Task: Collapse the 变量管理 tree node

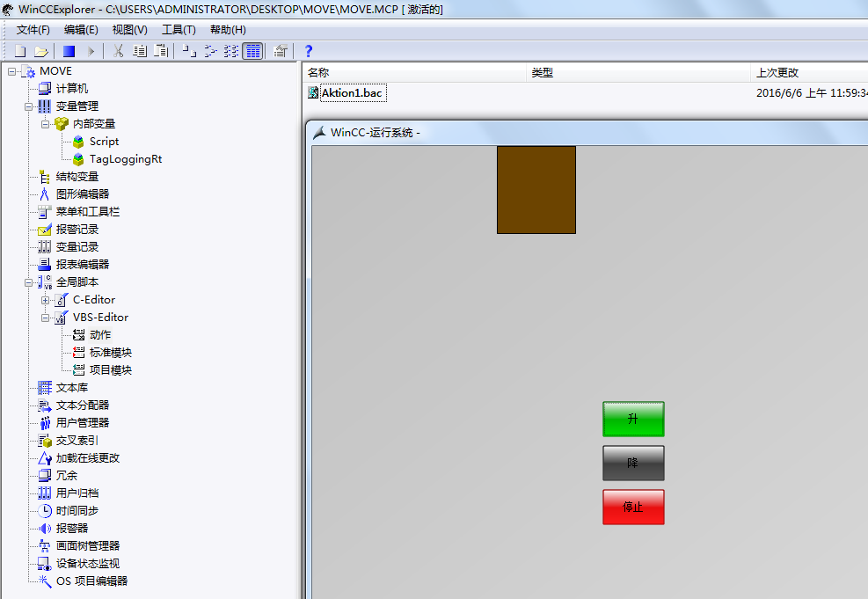Action: [x=28, y=106]
